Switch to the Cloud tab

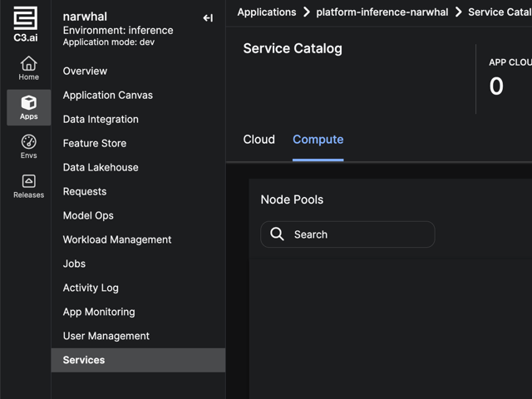coord(259,140)
